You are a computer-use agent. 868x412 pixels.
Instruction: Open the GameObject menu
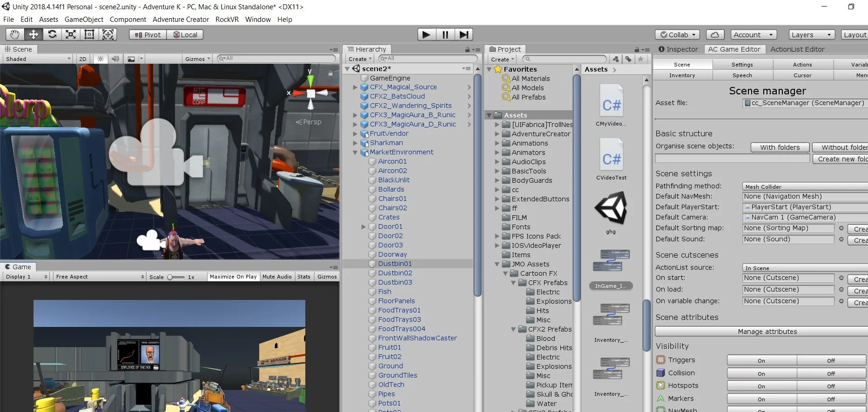[84, 20]
